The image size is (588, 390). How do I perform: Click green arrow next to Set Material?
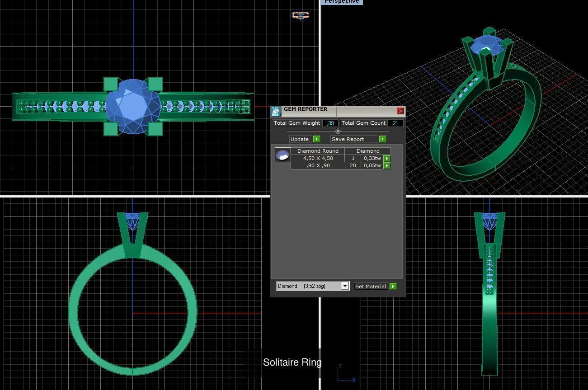coord(393,287)
